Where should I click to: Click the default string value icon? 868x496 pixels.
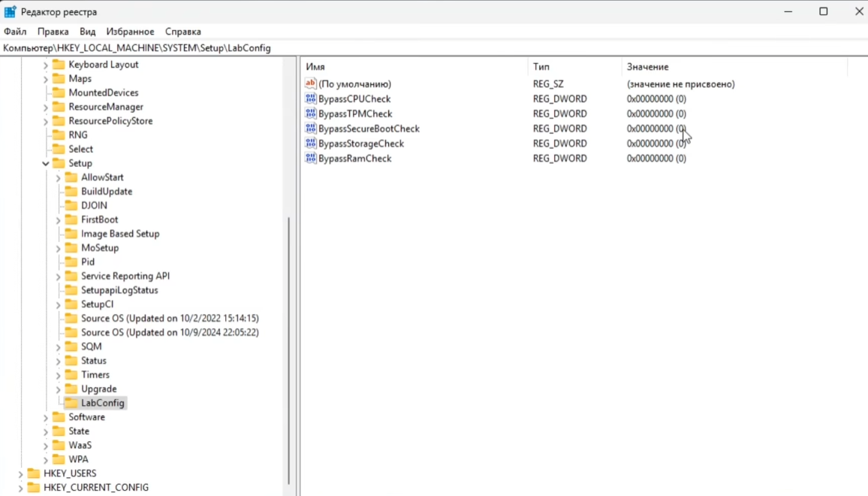click(311, 84)
